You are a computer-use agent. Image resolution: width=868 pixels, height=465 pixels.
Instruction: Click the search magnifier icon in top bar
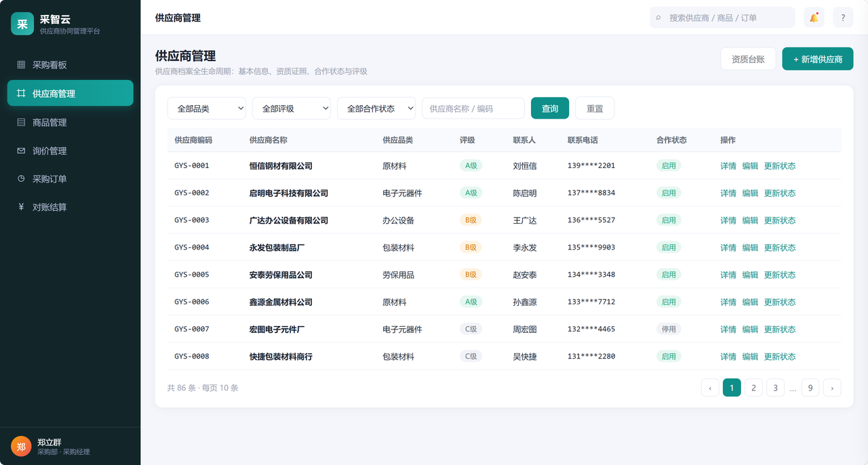coord(658,18)
